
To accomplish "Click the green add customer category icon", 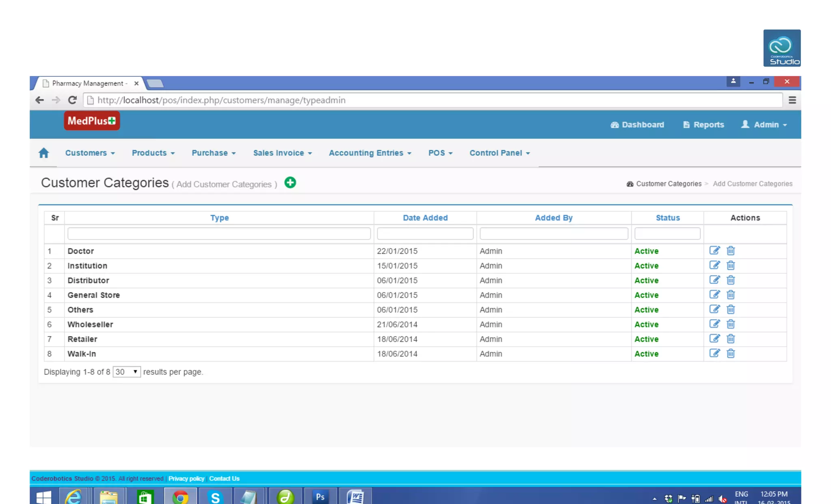I will 290,182.
